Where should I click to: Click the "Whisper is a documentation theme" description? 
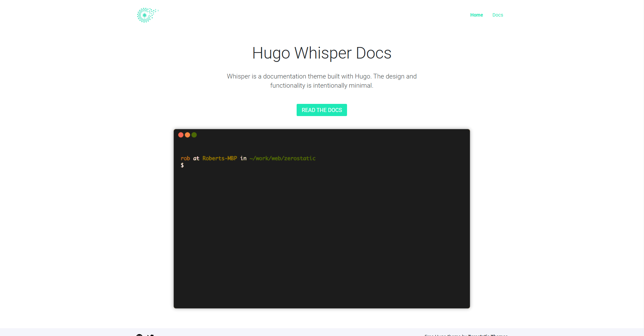322,81
